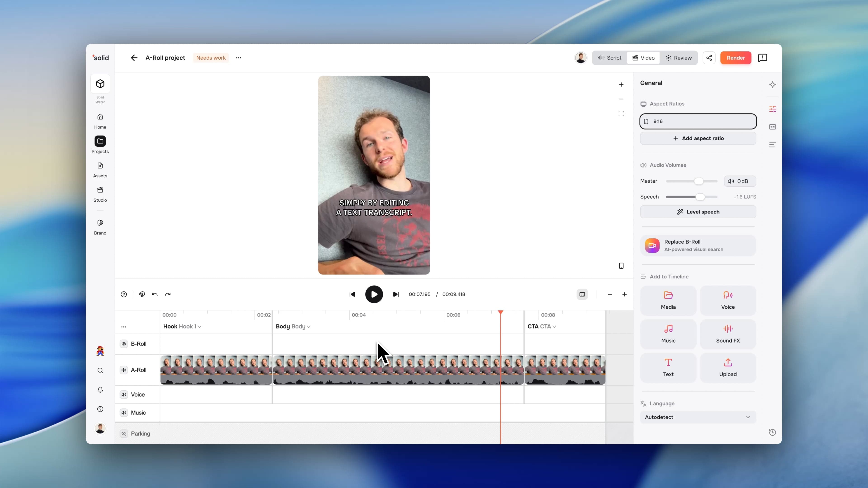Click the red playhead marker on timeline
The height and width of the screenshot is (488, 868).
[x=501, y=313]
